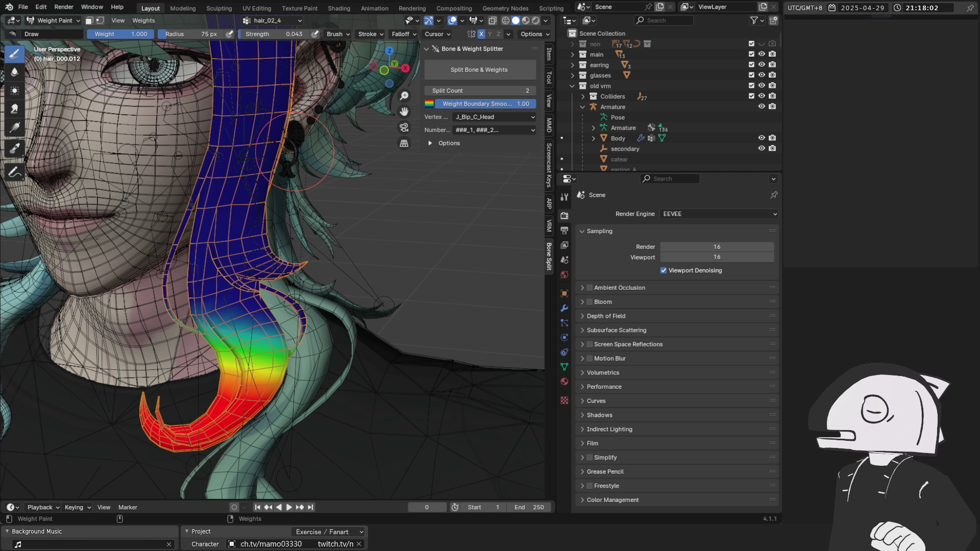Hide the Body object in viewport
The height and width of the screenshot is (551, 980).
click(x=762, y=138)
